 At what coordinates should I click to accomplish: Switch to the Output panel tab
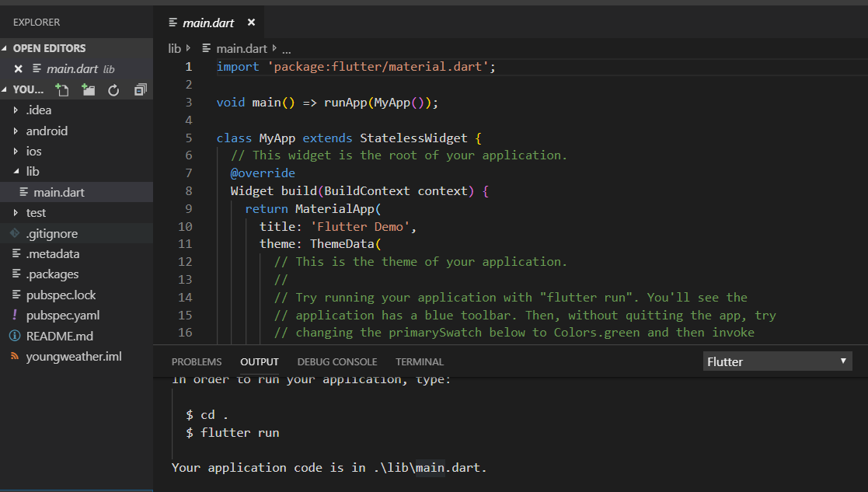pyautogui.click(x=260, y=362)
